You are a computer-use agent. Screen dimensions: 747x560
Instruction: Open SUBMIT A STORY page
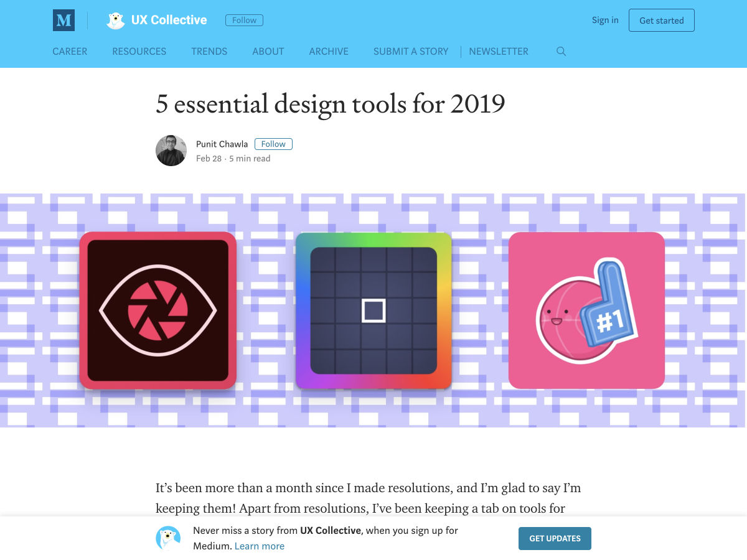point(411,52)
